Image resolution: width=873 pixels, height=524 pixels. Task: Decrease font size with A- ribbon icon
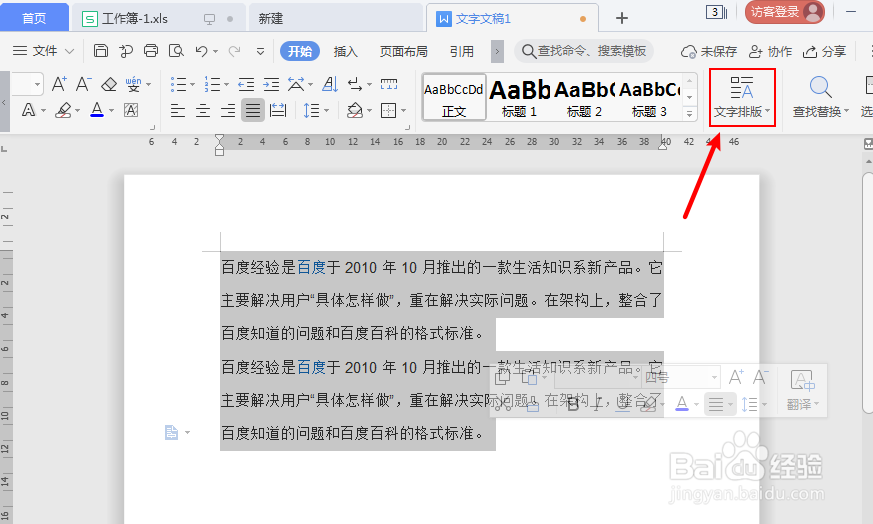coord(84,84)
